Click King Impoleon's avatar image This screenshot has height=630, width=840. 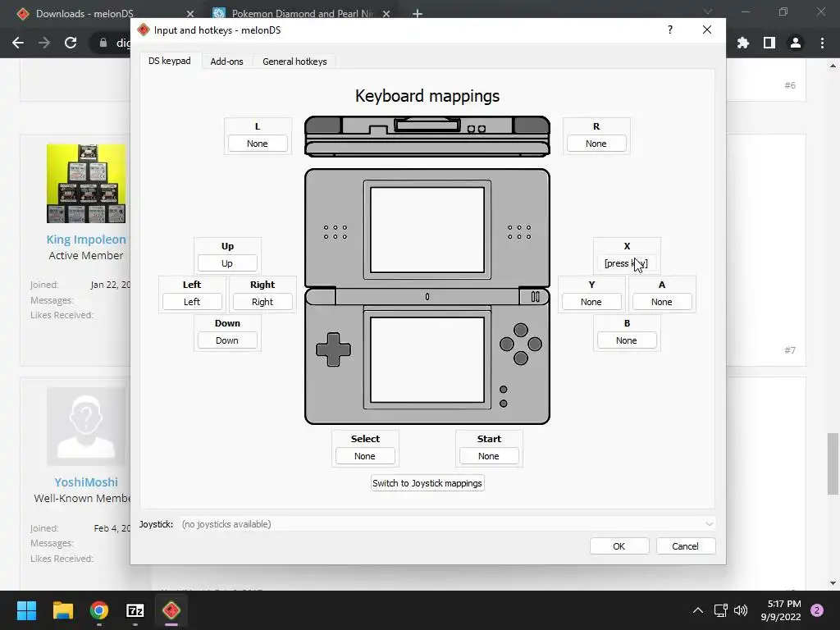[86, 183]
